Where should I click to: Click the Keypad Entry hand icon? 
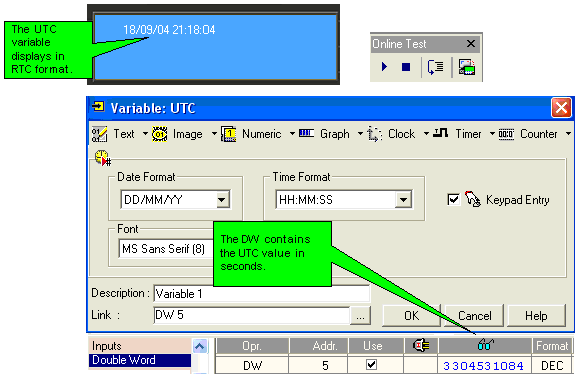pos(473,199)
